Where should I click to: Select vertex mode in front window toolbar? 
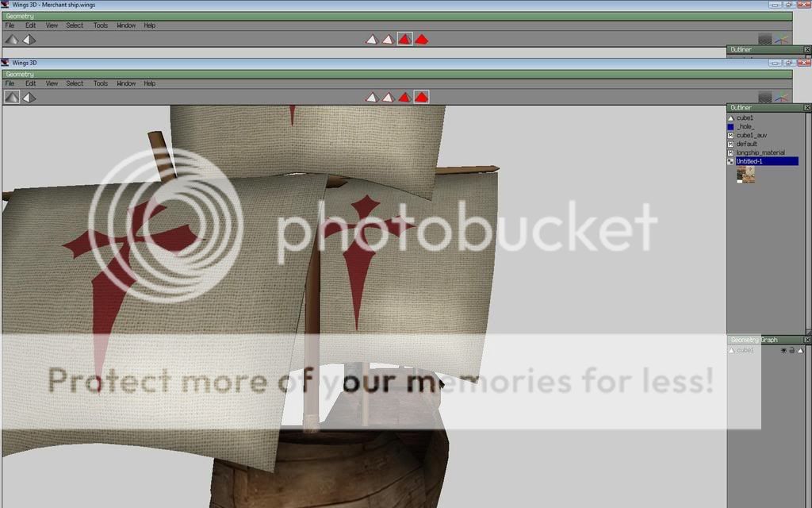click(x=371, y=97)
